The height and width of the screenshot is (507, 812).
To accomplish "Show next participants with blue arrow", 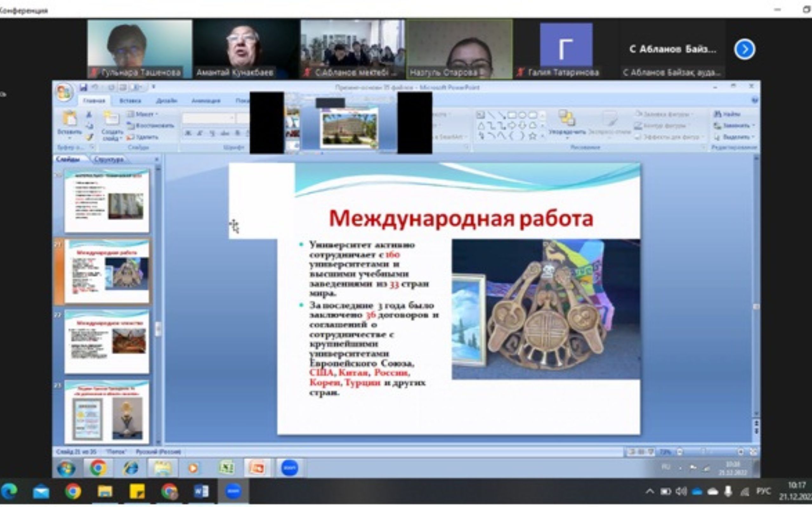I will pyautogui.click(x=744, y=49).
